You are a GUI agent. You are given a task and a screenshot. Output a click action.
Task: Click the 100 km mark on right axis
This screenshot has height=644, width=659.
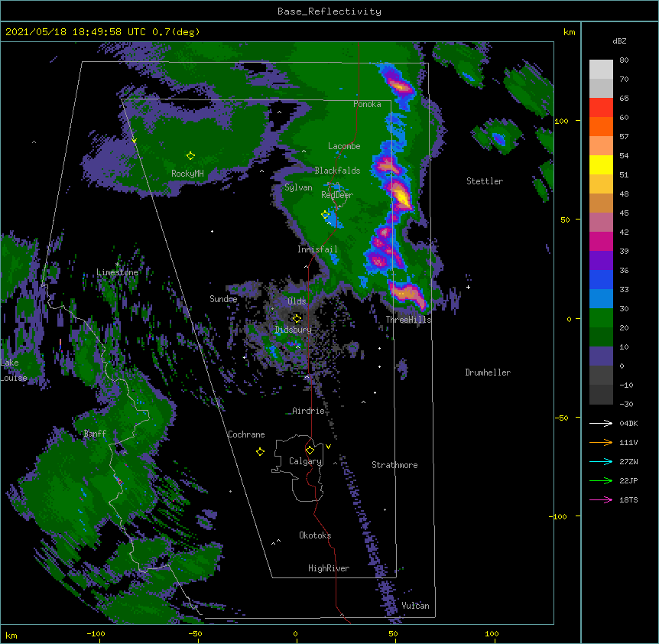pyautogui.click(x=561, y=121)
